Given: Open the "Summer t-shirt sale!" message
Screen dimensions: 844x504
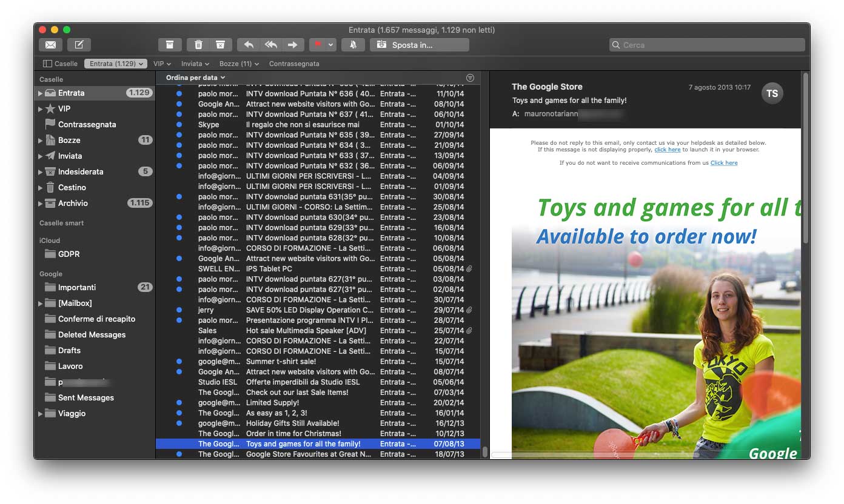Looking at the screenshot, I should coord(318,362).
